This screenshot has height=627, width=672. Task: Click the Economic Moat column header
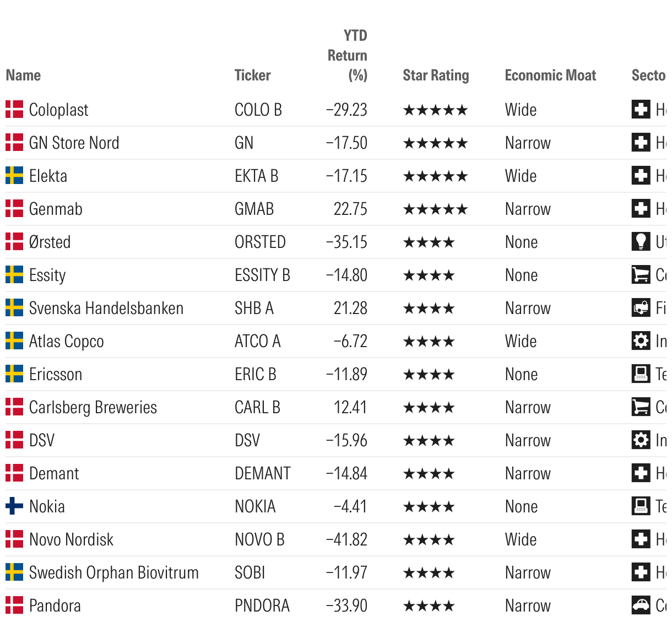(x=550, y=75)
